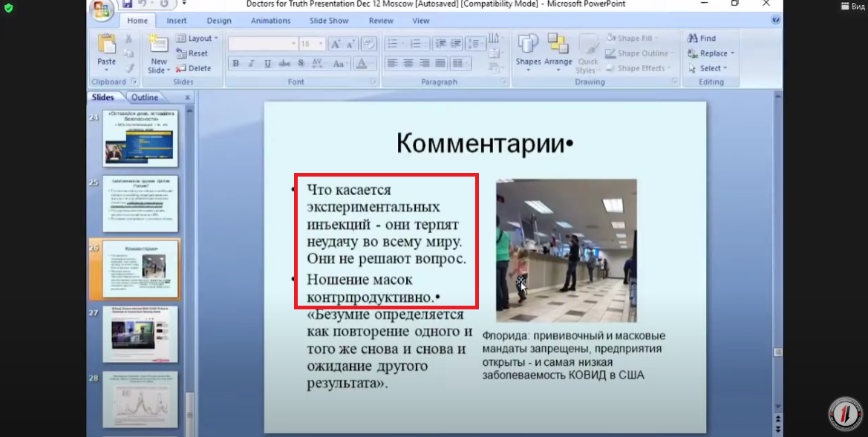The width and height of the screenshot is (868, 437).
Task: Click the Delete slide button
Action: 193,68
